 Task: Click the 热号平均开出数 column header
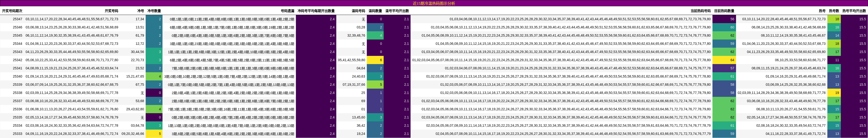click(x=854, y=11)
